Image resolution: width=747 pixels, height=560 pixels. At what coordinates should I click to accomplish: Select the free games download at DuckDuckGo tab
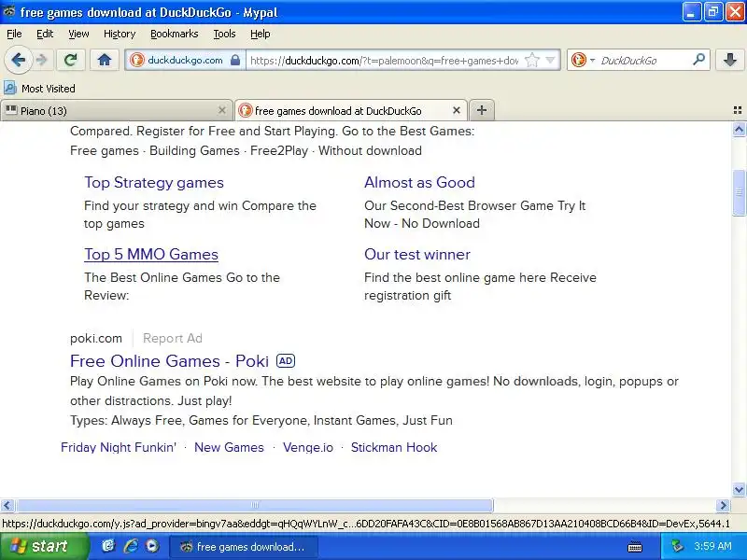(351, 110)
